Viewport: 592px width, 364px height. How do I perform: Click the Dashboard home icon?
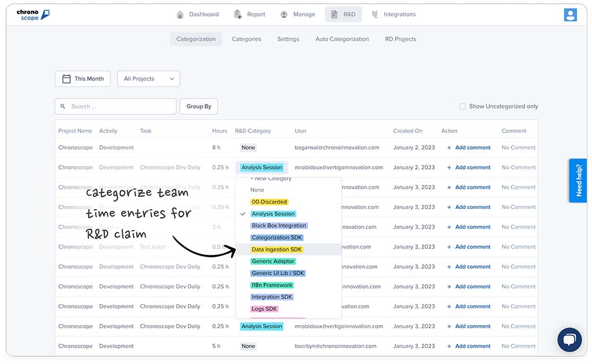(180, 15)
